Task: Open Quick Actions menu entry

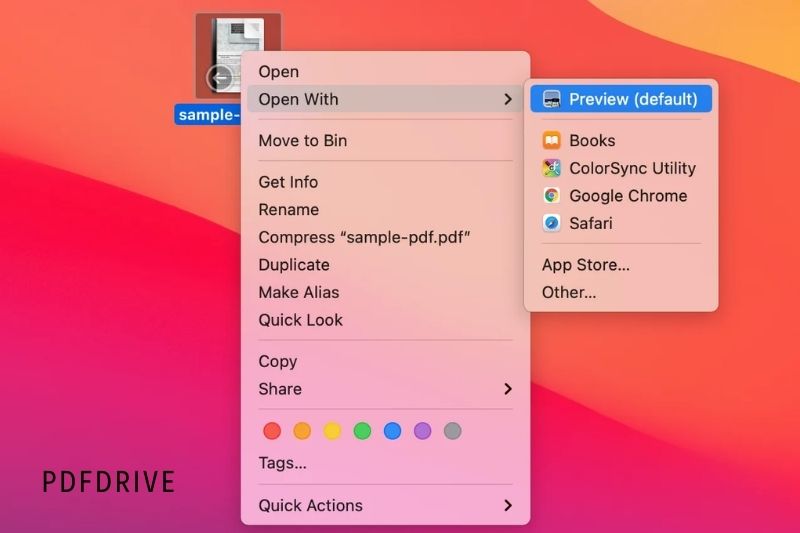Action: [x=385, y=505]
